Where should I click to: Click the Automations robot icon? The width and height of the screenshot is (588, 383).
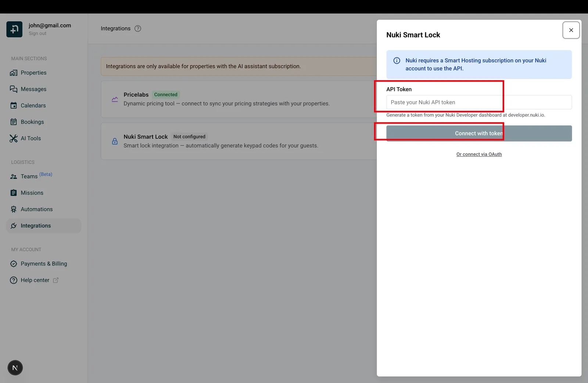click(14, 209)
